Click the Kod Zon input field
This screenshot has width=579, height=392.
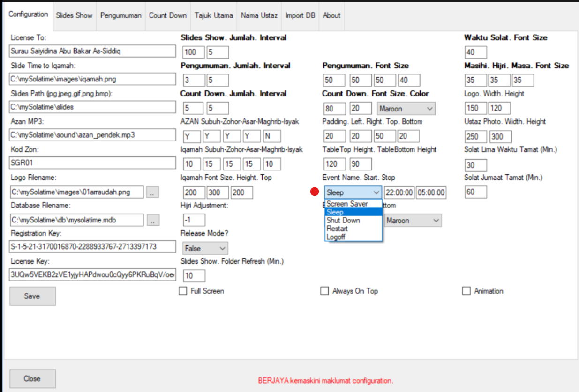(x=92, y=163)
